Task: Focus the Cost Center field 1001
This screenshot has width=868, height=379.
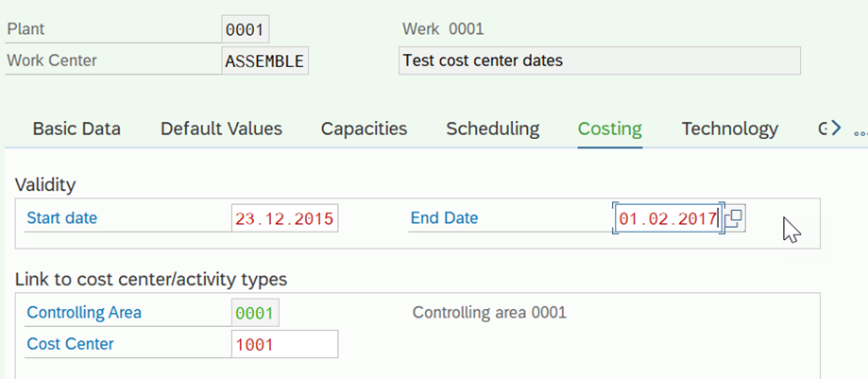Action: pos(284,345)
